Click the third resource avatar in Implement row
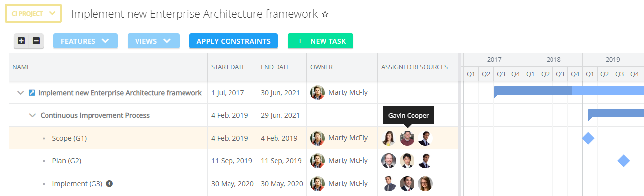The width and height of the screenshot is (644, 196). point(425,184)
